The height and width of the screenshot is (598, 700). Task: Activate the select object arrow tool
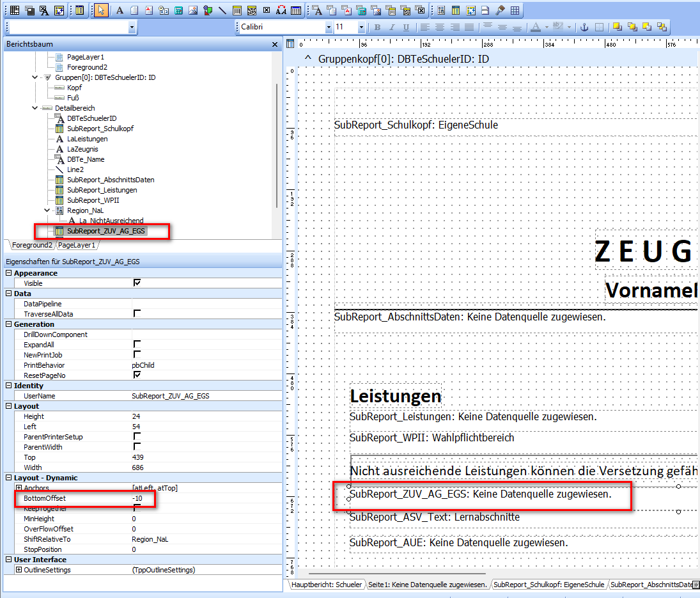tap(102, 10)
